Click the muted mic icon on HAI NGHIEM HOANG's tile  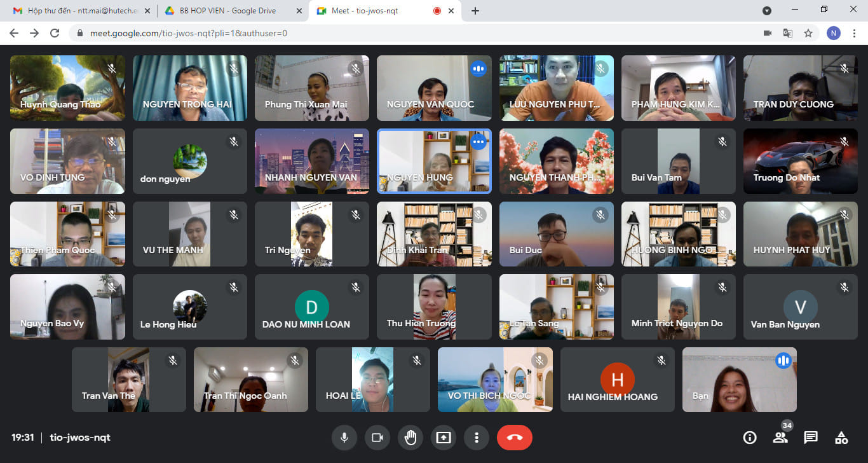(x=661, y=361)
